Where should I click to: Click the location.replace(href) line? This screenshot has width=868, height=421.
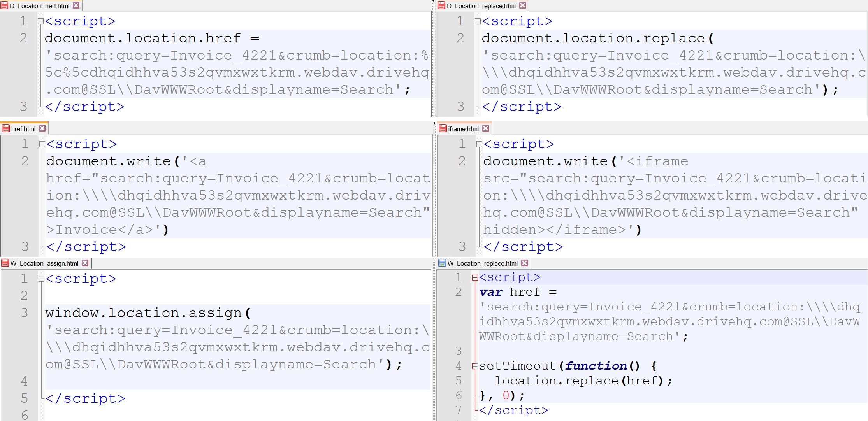583,381
